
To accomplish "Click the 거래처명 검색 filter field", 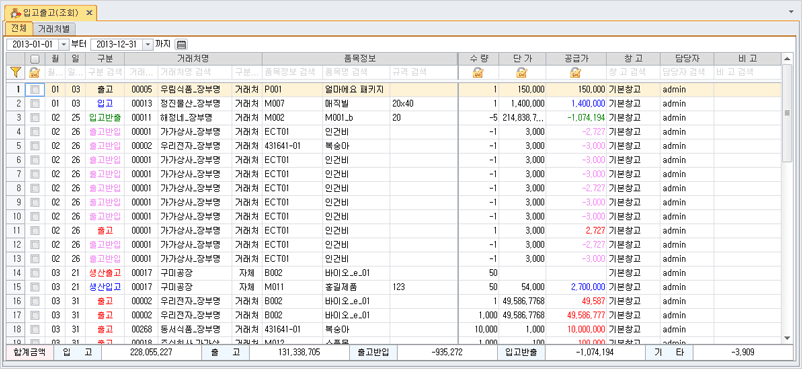I will (x=193, y=72).
